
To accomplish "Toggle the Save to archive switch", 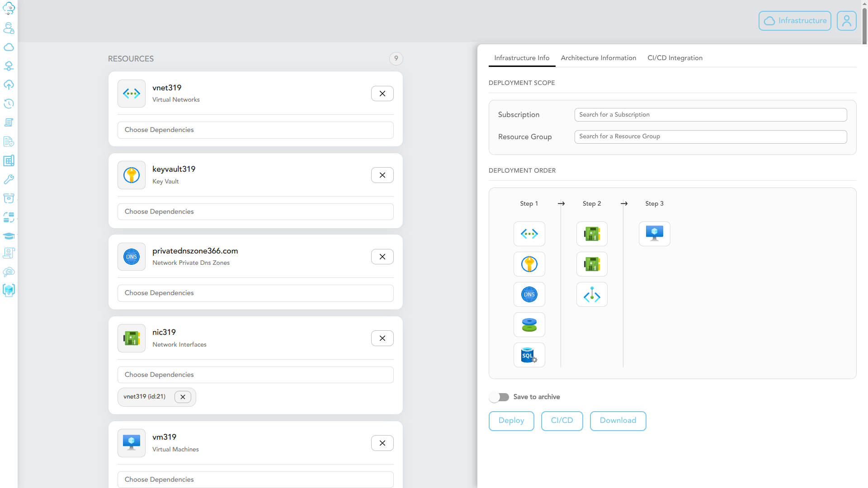I will [499, 397].
